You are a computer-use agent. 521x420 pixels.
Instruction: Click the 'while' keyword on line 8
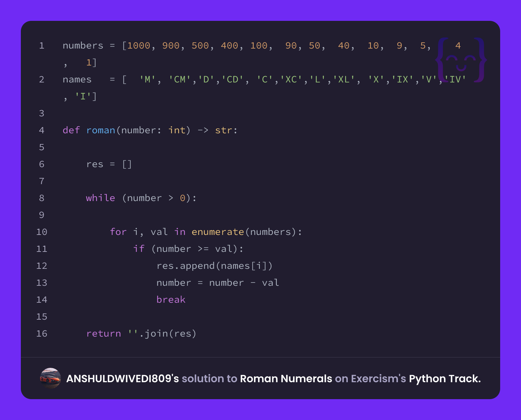pos(101,198)
